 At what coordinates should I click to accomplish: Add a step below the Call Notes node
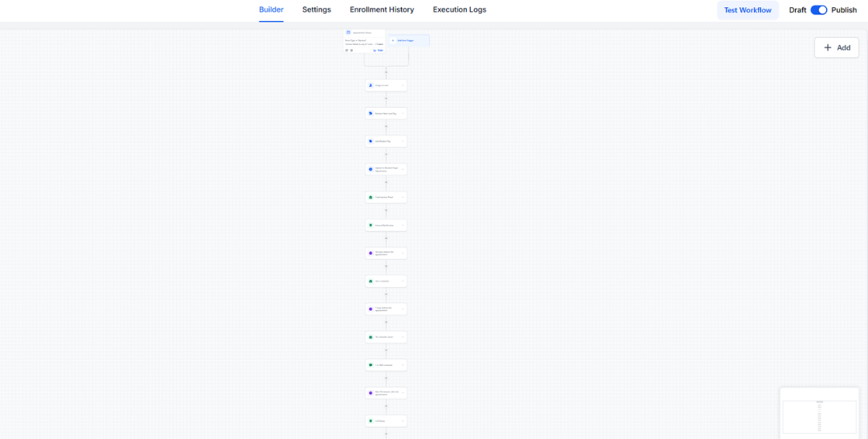click(x=386, y=434)
